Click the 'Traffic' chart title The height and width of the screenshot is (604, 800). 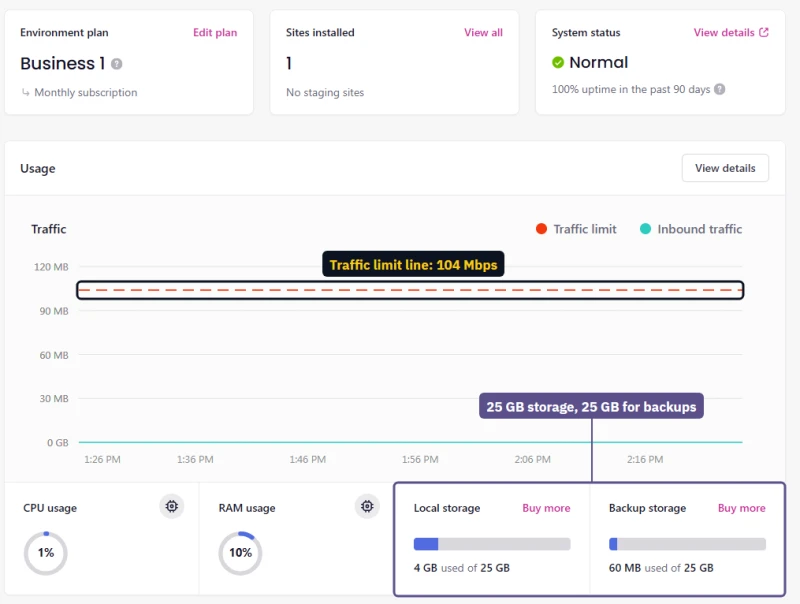tap(48, 229)
